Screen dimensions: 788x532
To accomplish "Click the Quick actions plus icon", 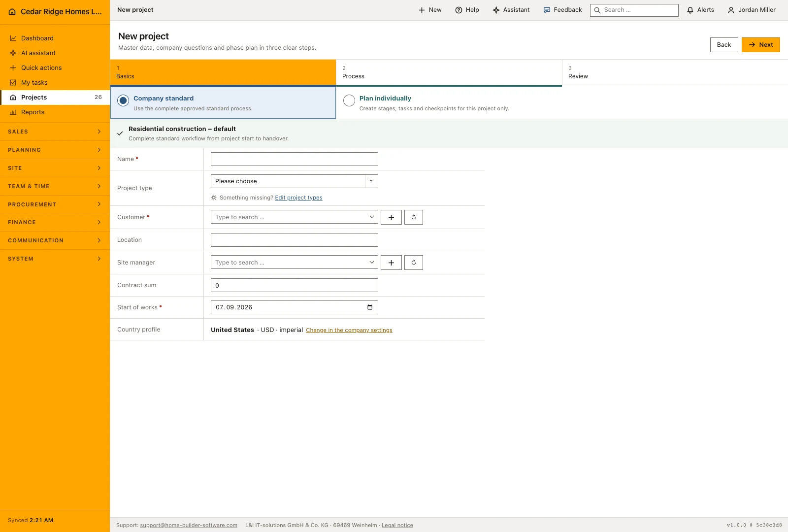I will coord(13,68).
